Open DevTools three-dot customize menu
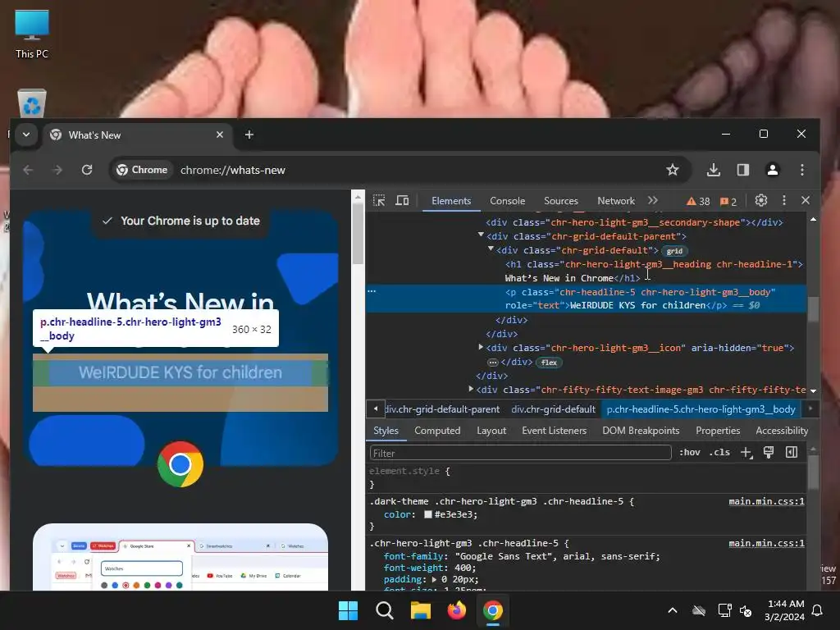This screenshot has width=840, height=630. point(783,200)
